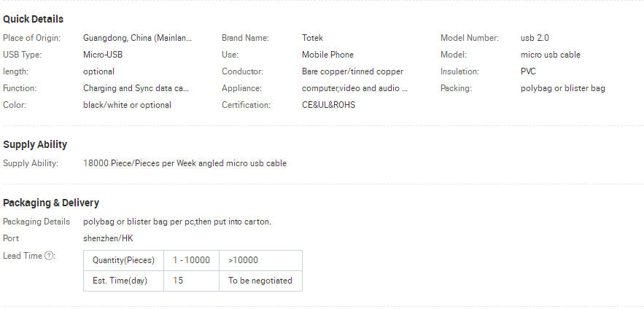This screenshot has height=309, width=644.
Task: Click the Bare copper/tinned copper conductor value
Action: (352, 71)
